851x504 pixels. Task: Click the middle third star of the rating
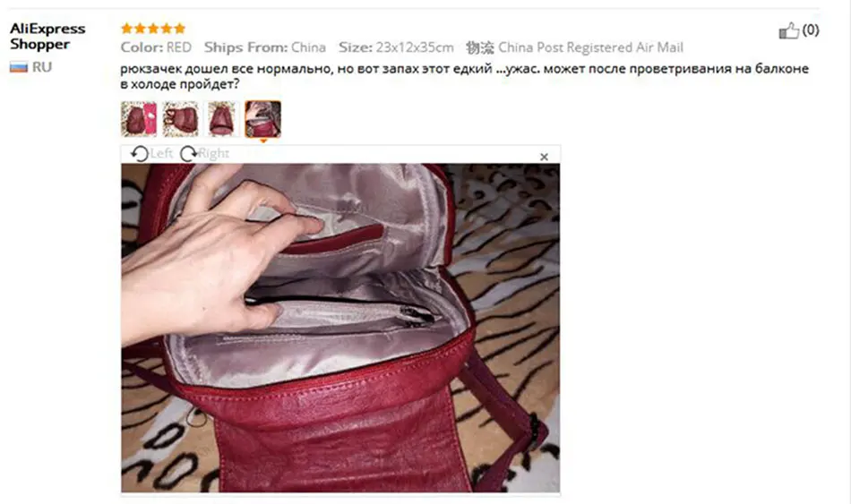point(153,29)
